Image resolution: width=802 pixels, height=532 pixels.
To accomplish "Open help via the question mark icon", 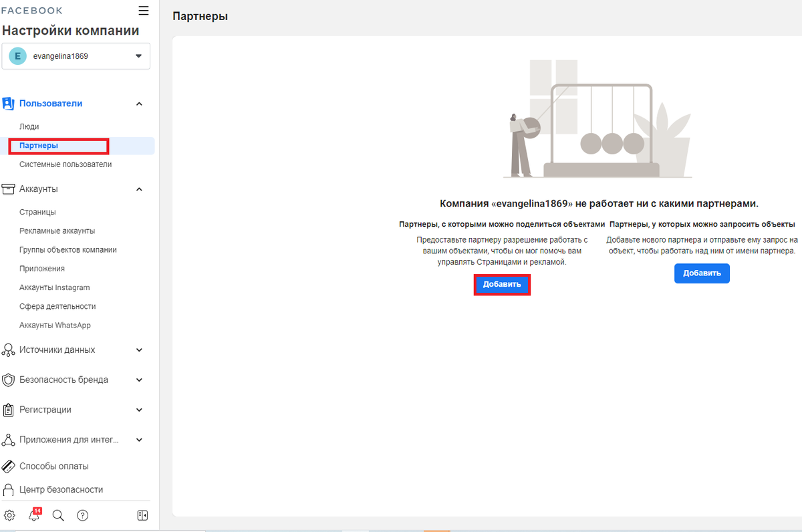I will 82,515.
